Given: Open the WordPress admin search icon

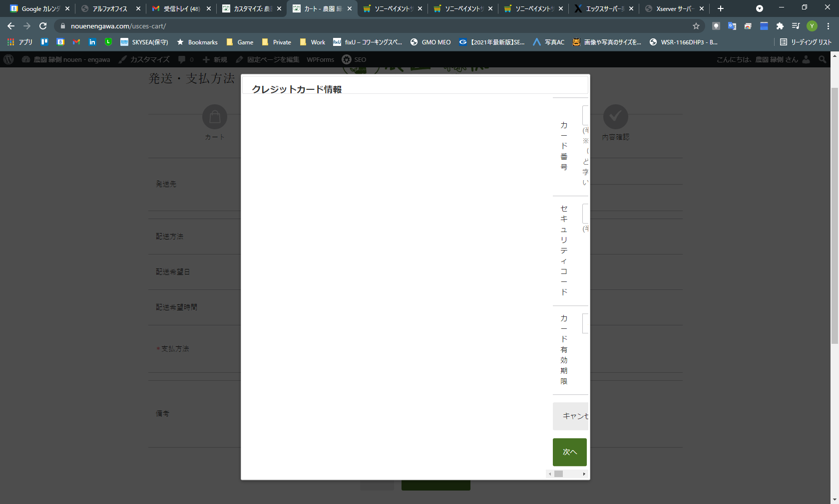Looking at the screenshot, I should click(823, 59).
